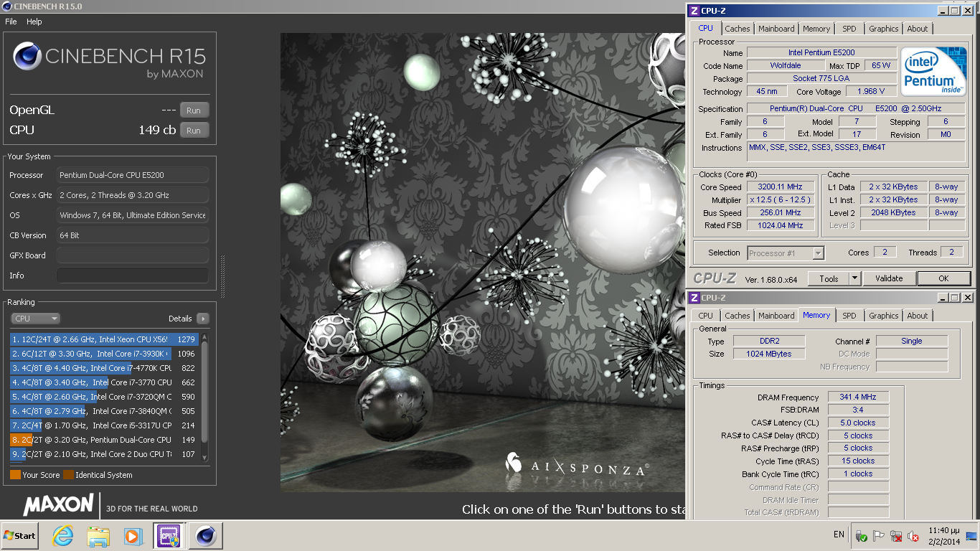
Task: Select ranking entry Core i5-3317U 214
Action: click(105, 425)
